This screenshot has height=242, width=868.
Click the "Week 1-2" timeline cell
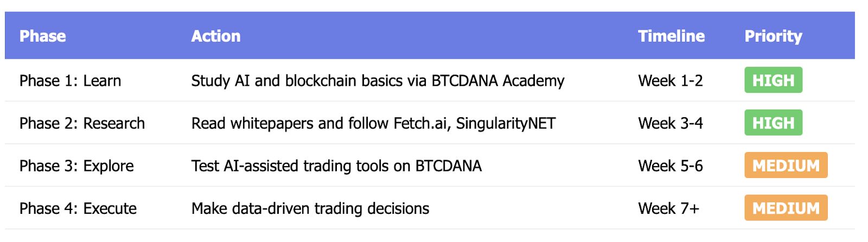click(671, 81)
